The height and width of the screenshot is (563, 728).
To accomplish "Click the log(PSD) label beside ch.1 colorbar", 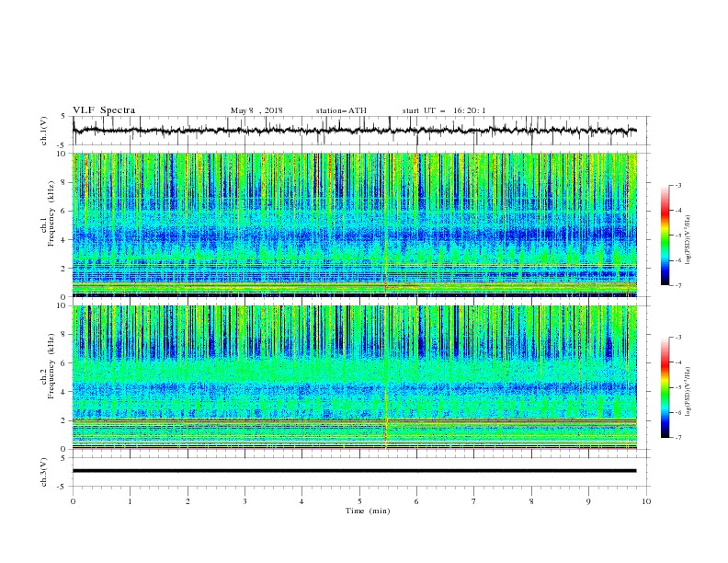I will pyautogui.click(x=688, y=240).
